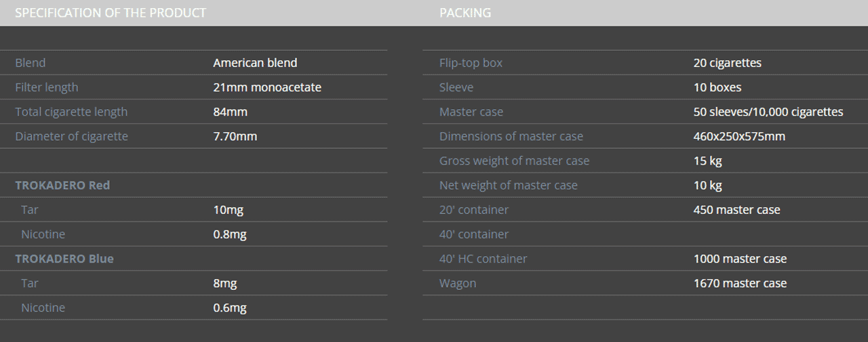This screenshot has width=868, height=342.
Task: Click the Total cigarette length row
Action: click(201, 112)
